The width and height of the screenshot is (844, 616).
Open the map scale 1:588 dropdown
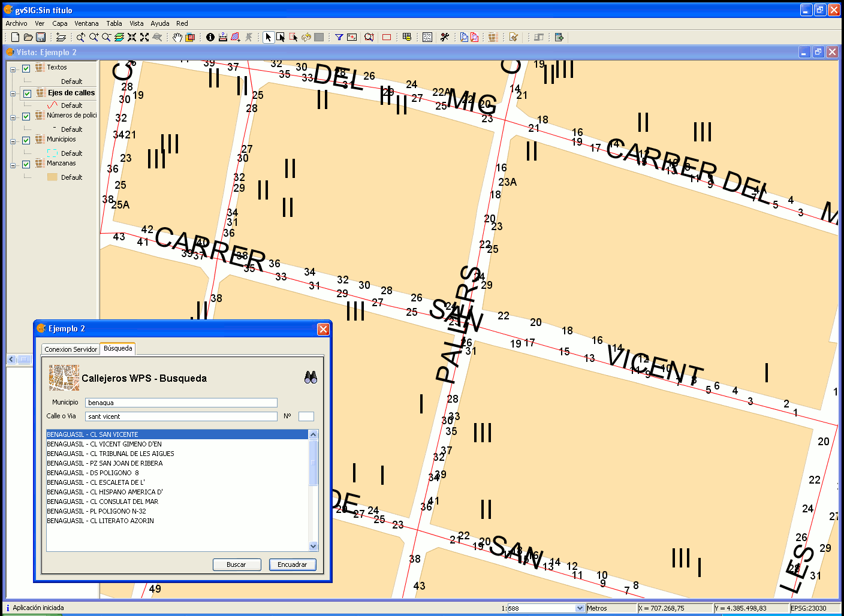click(x=580, y=608)
